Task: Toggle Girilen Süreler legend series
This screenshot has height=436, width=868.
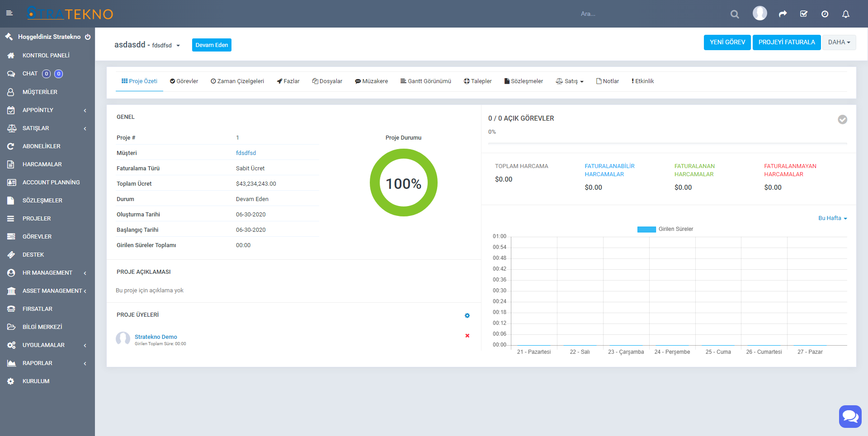Action: (665, 229)
